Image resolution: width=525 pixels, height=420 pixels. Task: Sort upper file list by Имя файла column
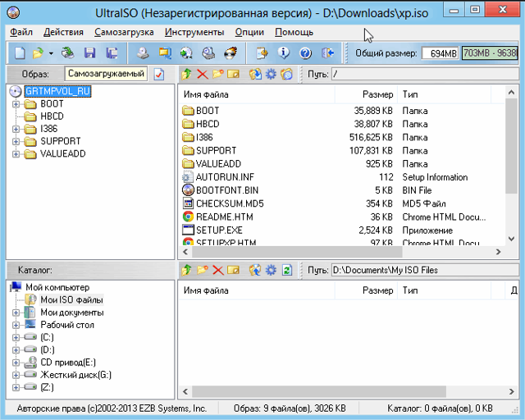(257, 94)
